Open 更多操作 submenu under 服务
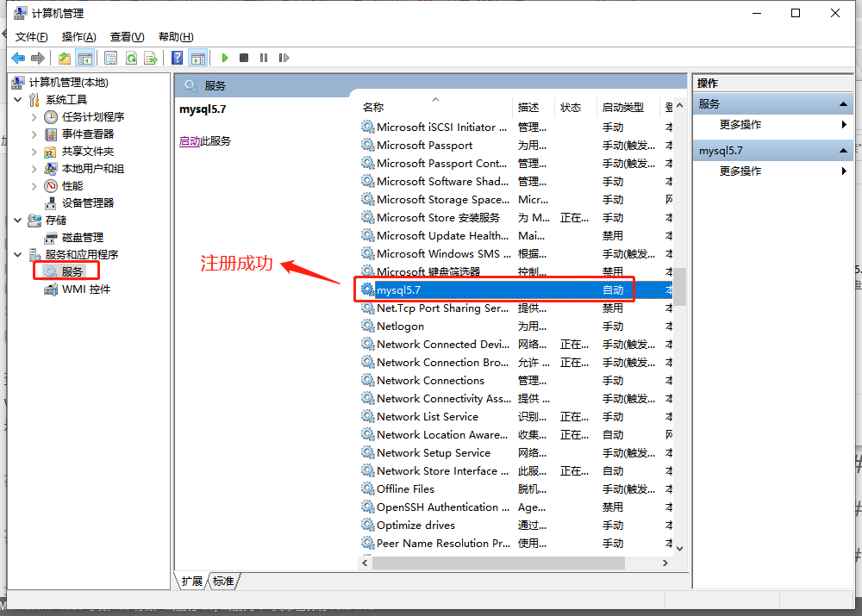Viewport: 862px width, 616px height. point(773,125)
